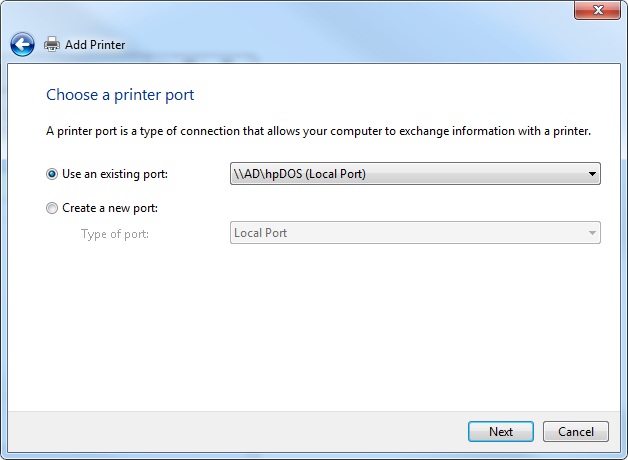Open the existing port combo box showing \\AD\hpDOS
This screenshot has height=460, width=628.
[x=415, y=173]
